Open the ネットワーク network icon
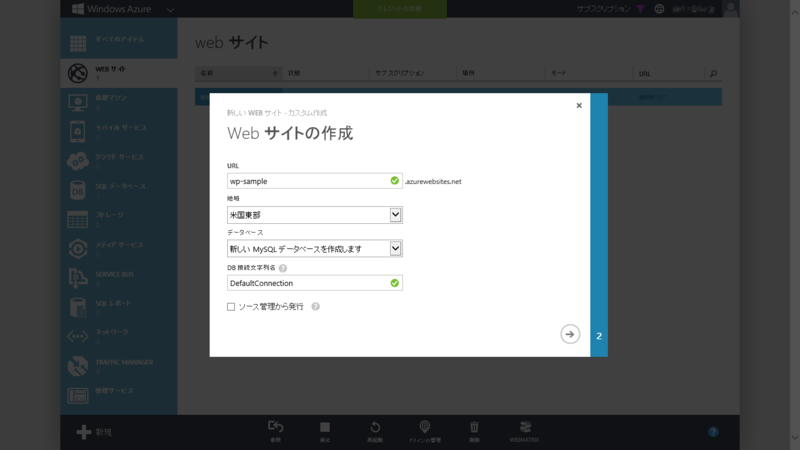This screenshot has height=450, width=800. tap(78, 336)
